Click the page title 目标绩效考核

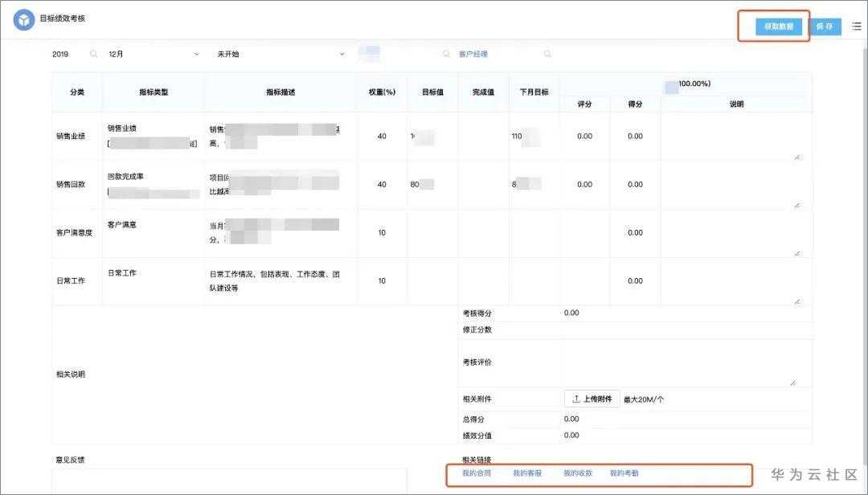coord(62,18)
